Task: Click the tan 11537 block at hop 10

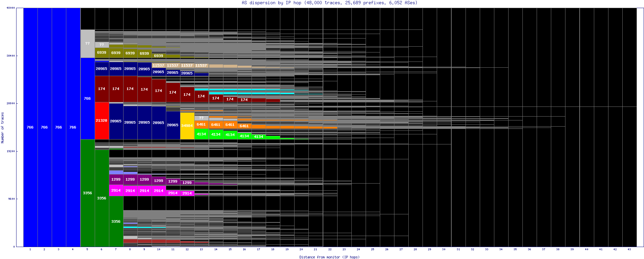Action: [x=159, y=65]
